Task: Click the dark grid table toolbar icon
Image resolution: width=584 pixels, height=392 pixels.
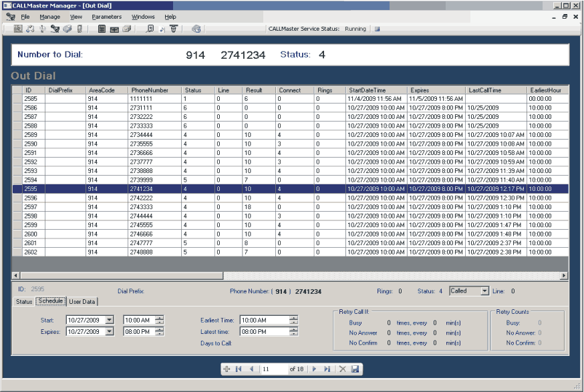Action: pyautogui.click(x=102, y=29)
